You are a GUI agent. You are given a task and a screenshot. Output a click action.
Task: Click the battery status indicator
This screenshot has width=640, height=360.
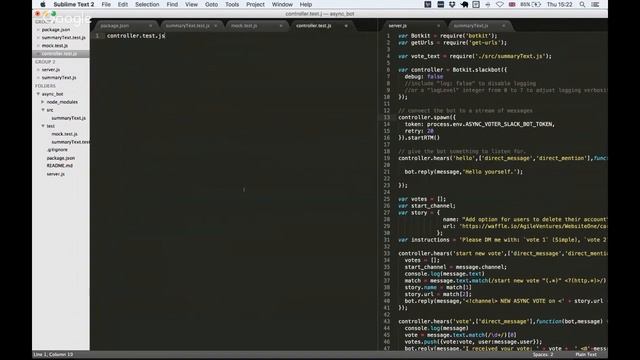[x=531, y=4]
